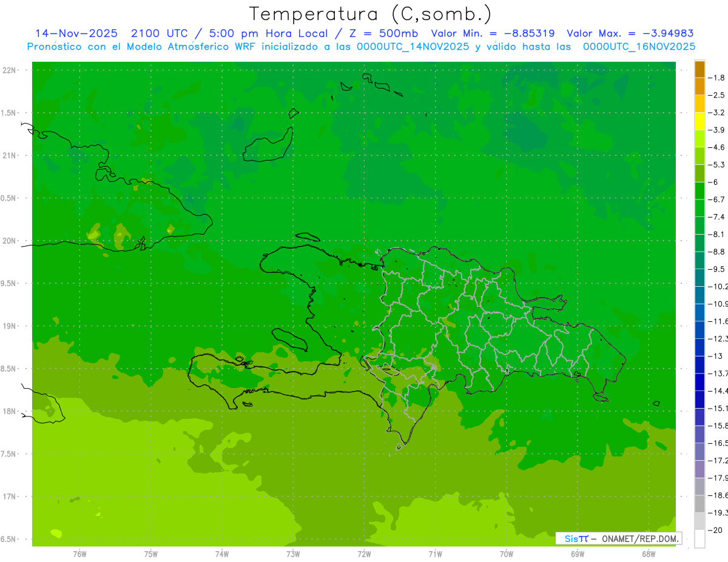Pick the orange swatch between -1.8 and -2.5
Screen dimensions: 728x562
(x=700, y=86)
